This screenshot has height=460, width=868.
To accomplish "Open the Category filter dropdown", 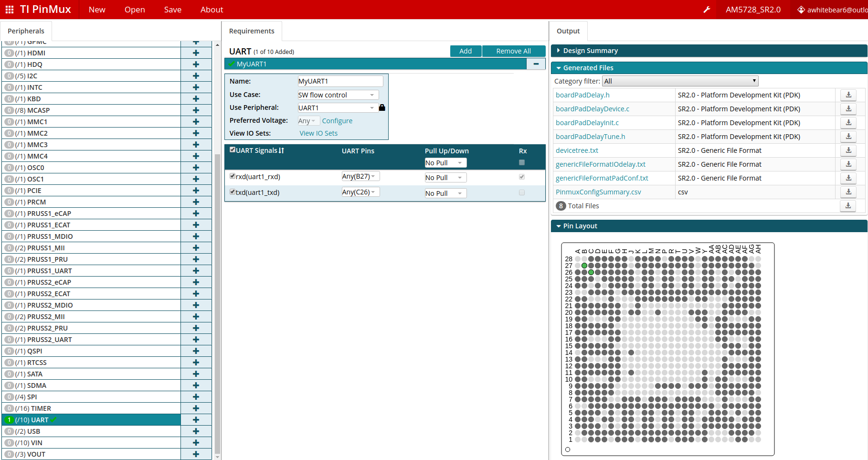I will click(680, 81).
